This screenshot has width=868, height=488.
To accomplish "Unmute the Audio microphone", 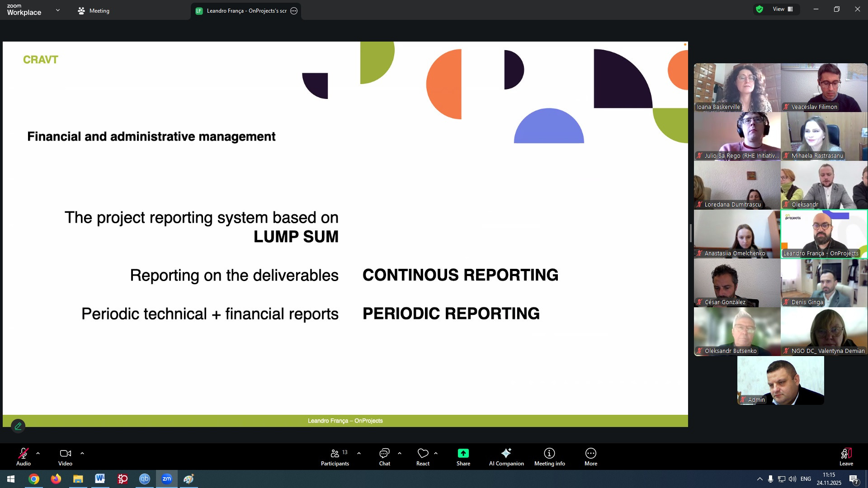I will click(x=24, y=457).
